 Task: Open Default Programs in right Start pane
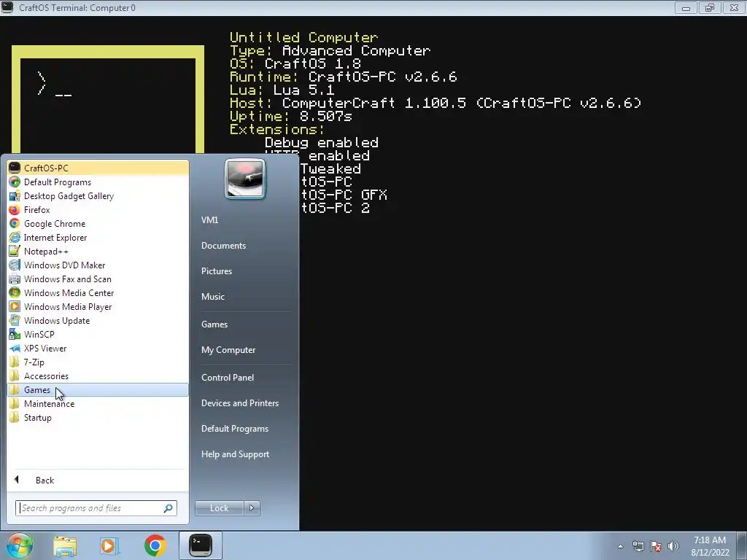point(234,429)
